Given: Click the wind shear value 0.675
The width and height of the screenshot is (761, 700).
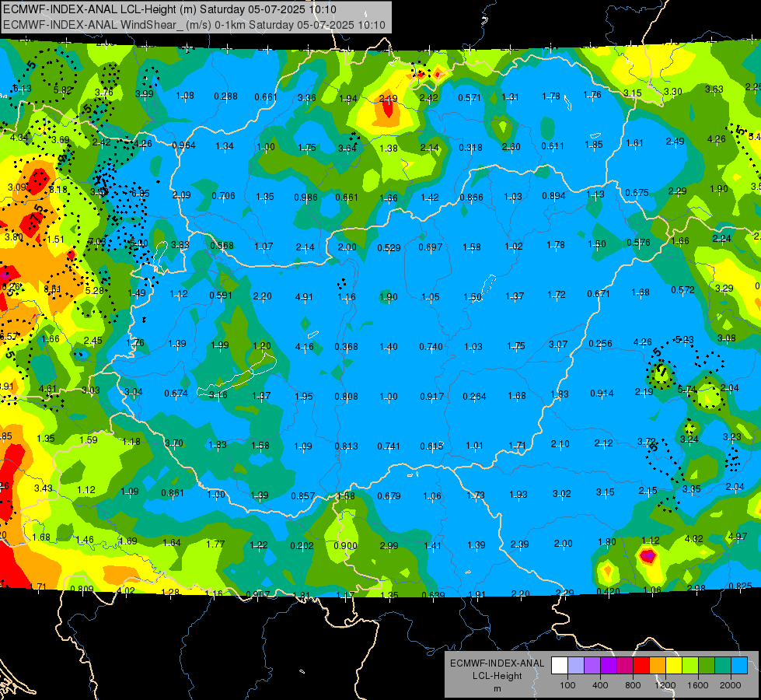Looking at the screenshot, I should point(637,193).
